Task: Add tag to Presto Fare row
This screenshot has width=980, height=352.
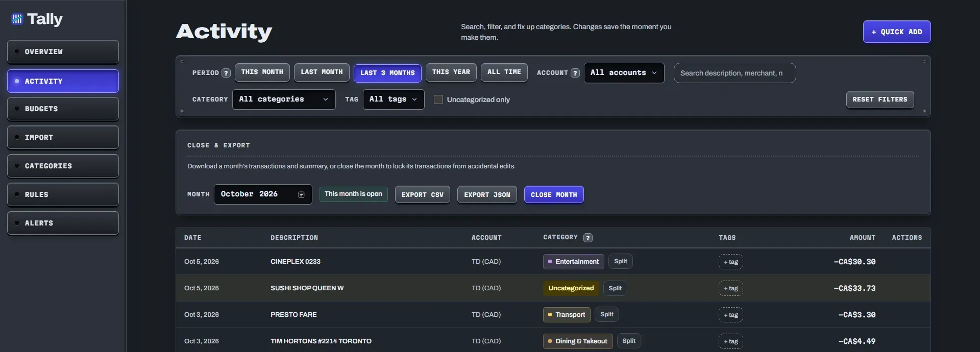Action: [x=731, y=315]
